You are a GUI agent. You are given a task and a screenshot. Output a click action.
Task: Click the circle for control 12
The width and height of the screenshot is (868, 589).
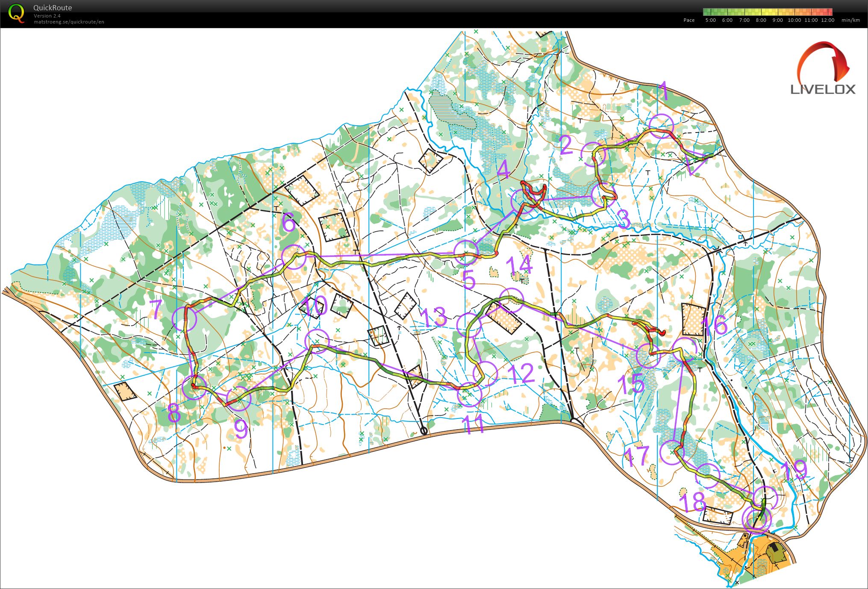click(485, 374)
